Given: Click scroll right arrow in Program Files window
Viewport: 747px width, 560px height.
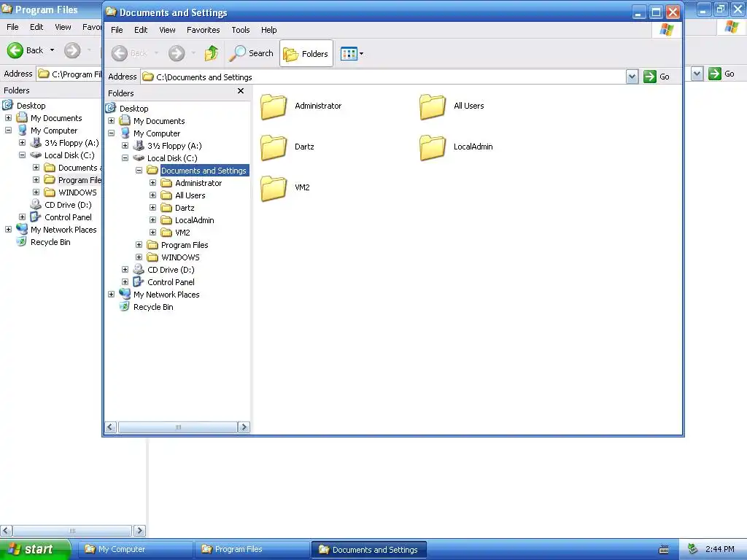Looking at the screenshot, I should pyautogui.click(x=139, y=531).
